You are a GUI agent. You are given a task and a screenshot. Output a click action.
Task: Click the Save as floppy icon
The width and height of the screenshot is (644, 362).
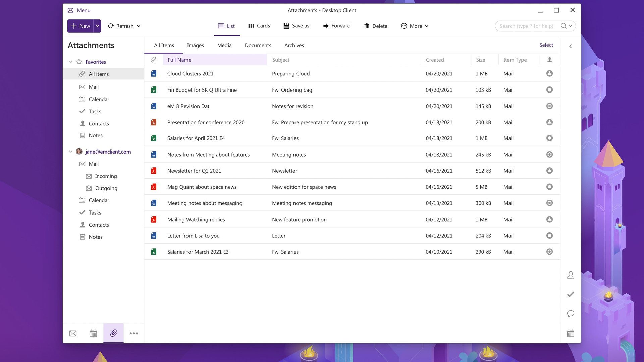pos(286,26)
